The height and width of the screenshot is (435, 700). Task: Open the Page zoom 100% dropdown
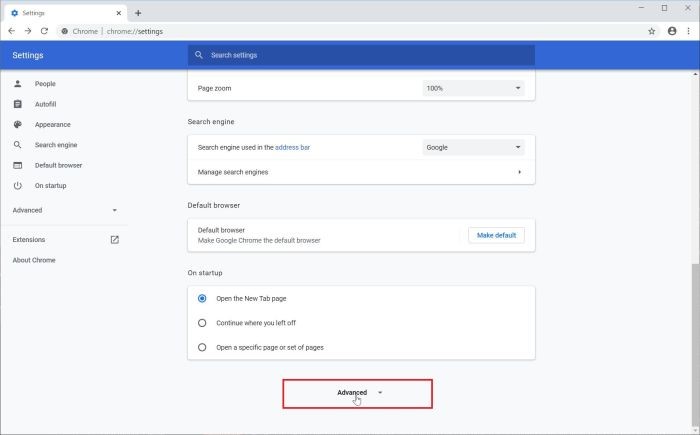[x=473, y=88]
